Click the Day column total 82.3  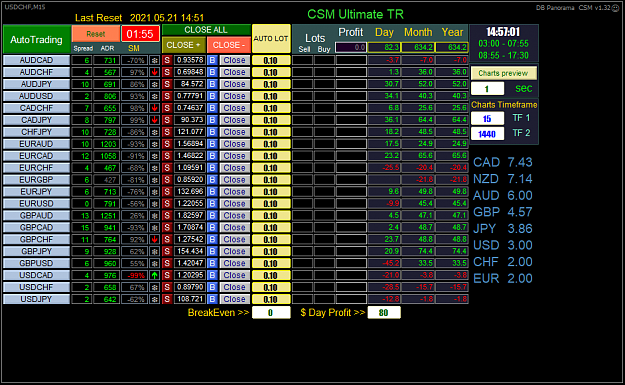(x=384, y=47)
